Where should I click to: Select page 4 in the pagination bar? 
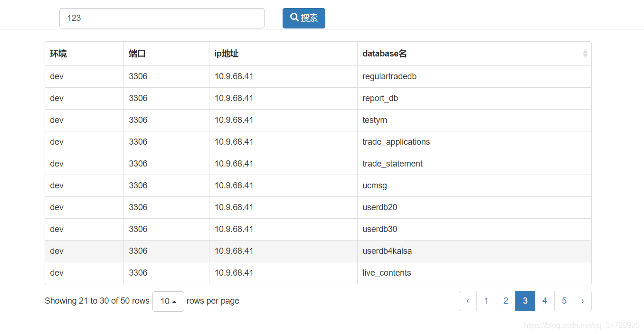coord(544,301)
